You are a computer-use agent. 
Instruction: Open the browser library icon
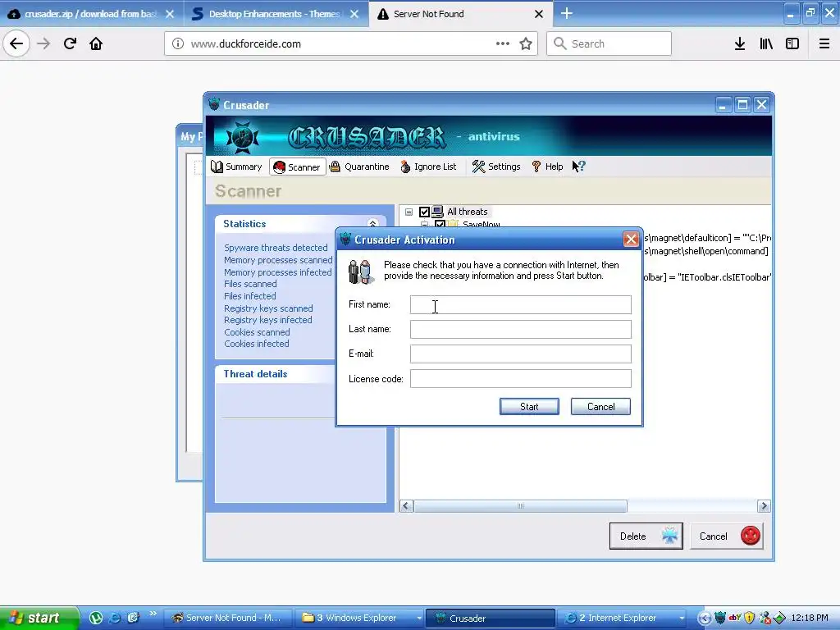766,43
